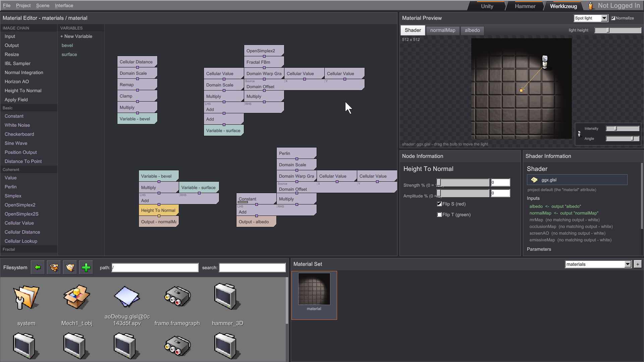This screenshot has width=644, height=362.
Task: Show the albedo preview tab
Action: point(472,30)
